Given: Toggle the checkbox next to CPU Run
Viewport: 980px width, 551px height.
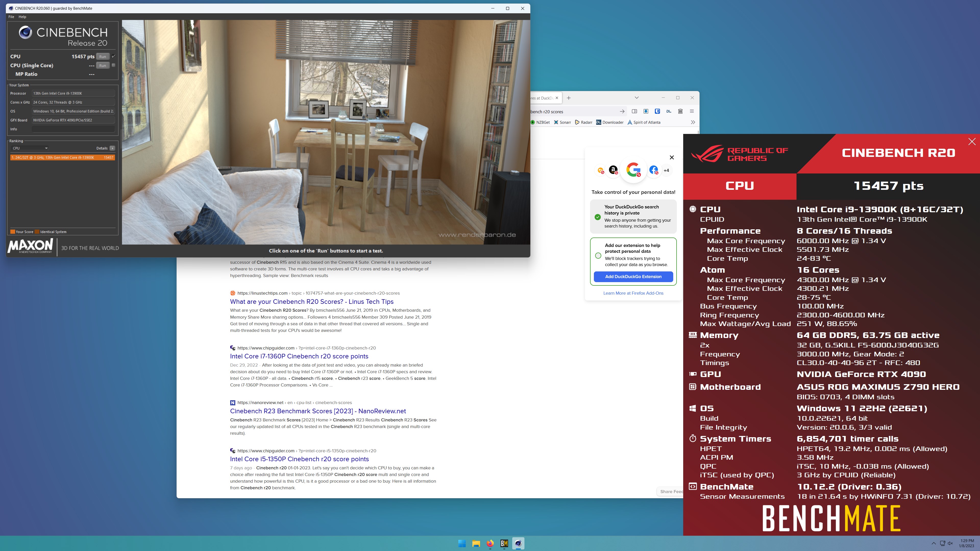Looking at the screenshot, I should (113, 56).
